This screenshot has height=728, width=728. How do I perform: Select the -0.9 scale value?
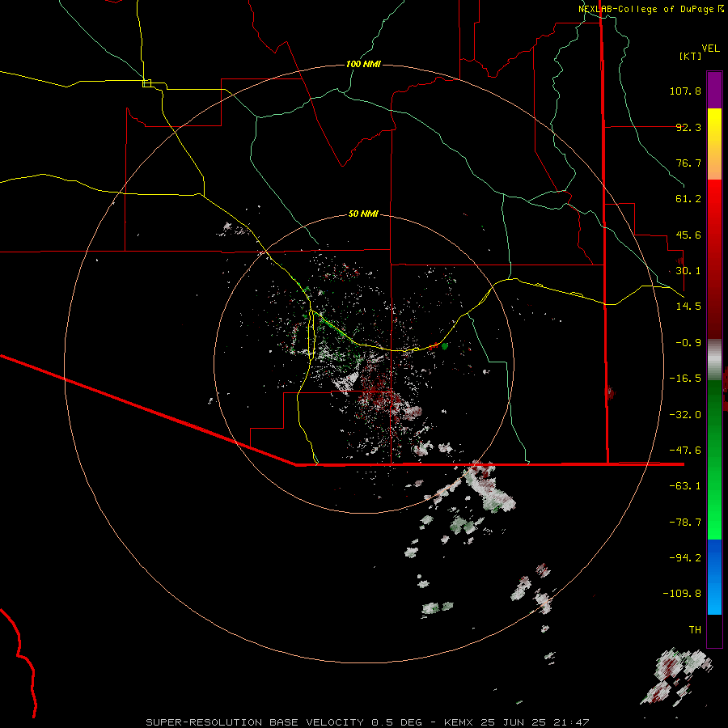click(688, 343)
